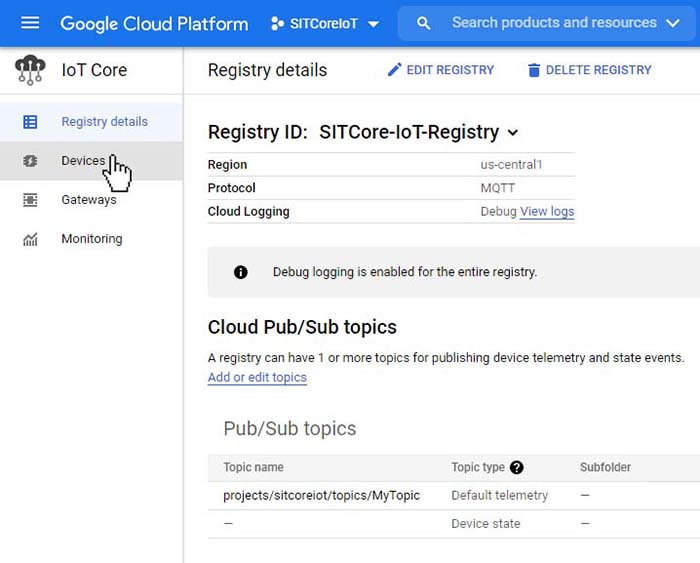Expand the SITCore-IoT-Registry ID dropdown chevron
This screenshot has height=563, width=700.
click(513, 133)
